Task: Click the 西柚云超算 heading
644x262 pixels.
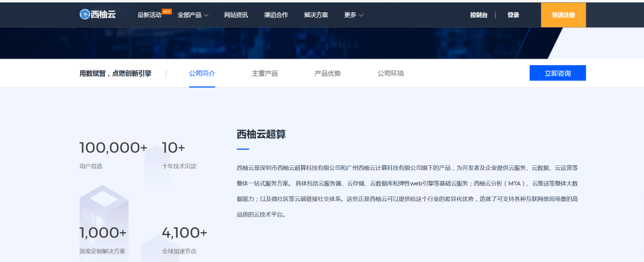Action: click(261, 134)
